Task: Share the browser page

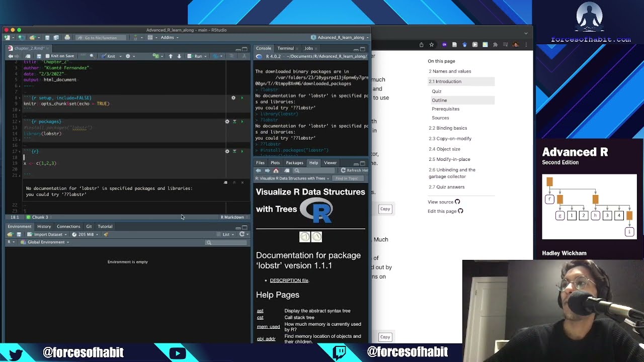Action: (x=422, y=45)
